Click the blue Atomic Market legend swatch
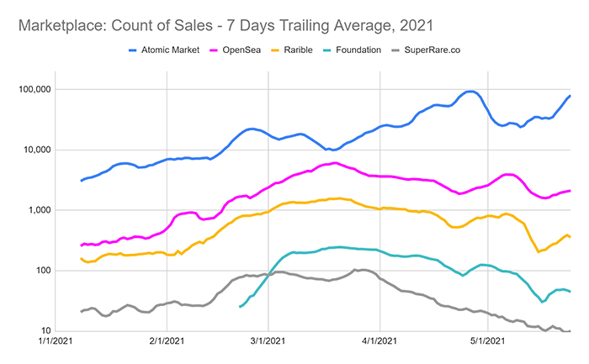Image resolution: width=589 pixels, height=364 pixels. (x=133, y=50)
